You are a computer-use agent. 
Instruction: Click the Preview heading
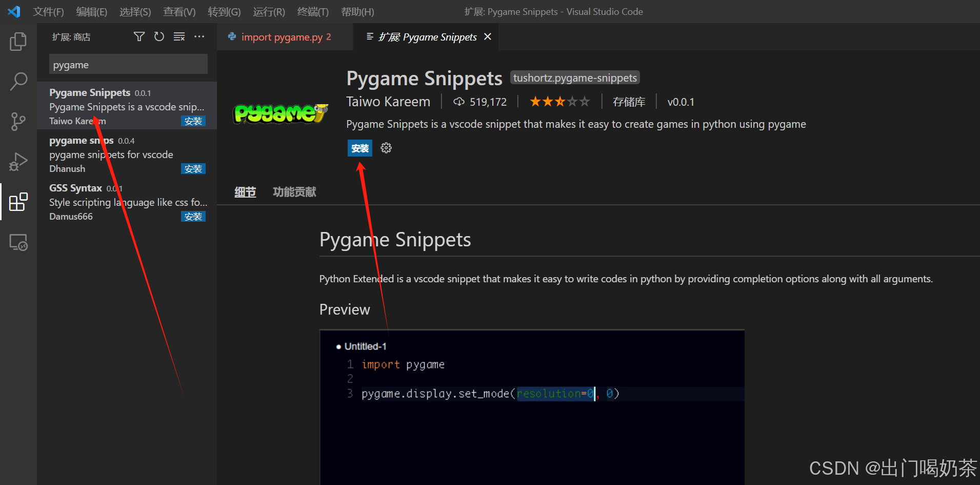[345, 309]
